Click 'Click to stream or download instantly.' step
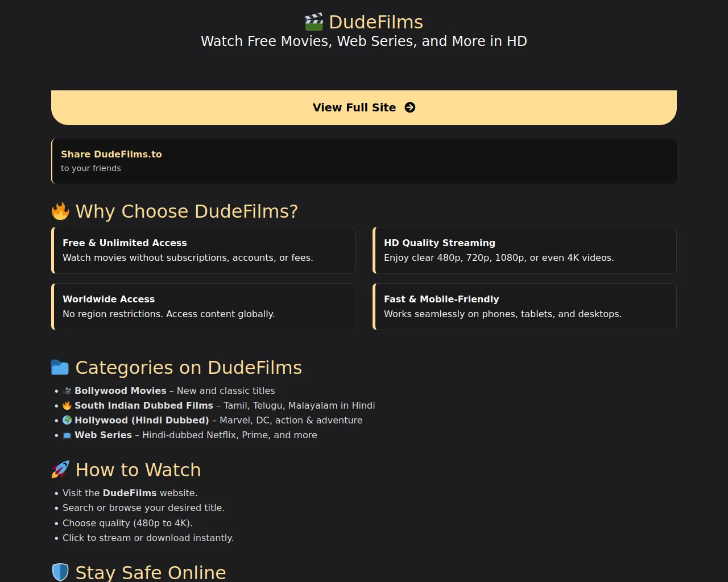Image resolution: width=728 pixels, height=582 pixels. tap(148, 538)
